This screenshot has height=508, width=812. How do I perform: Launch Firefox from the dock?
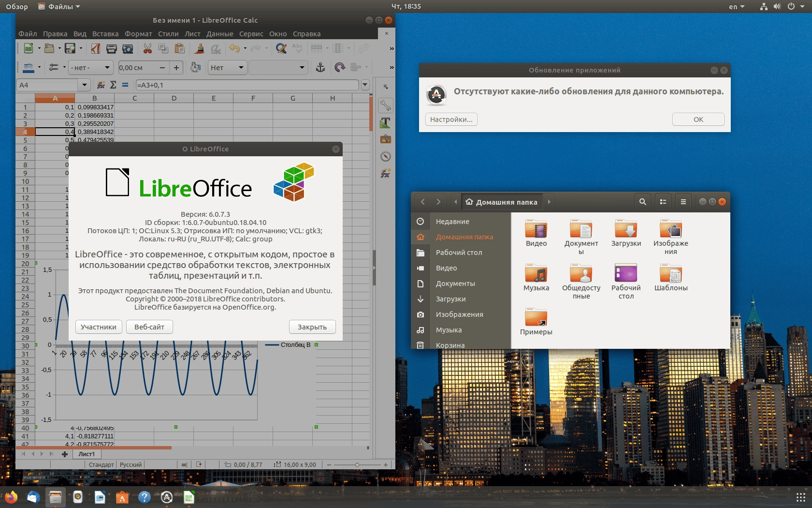coord(11,497)
